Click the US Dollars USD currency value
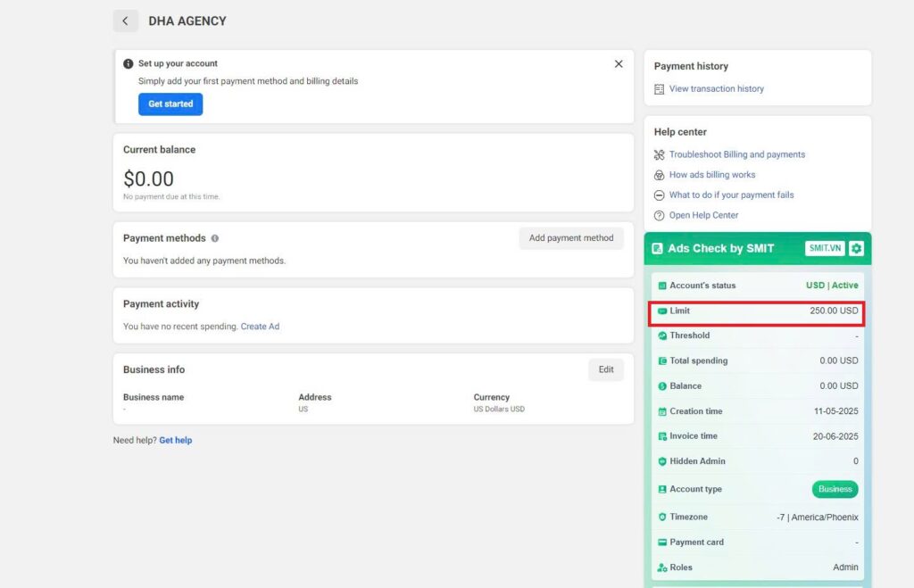914x588 pixels. 499,409
